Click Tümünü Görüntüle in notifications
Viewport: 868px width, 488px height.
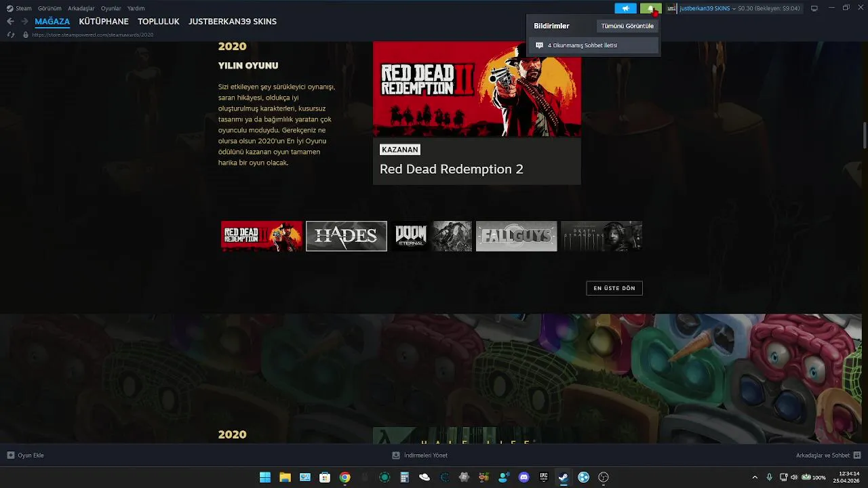coord(627,26)
